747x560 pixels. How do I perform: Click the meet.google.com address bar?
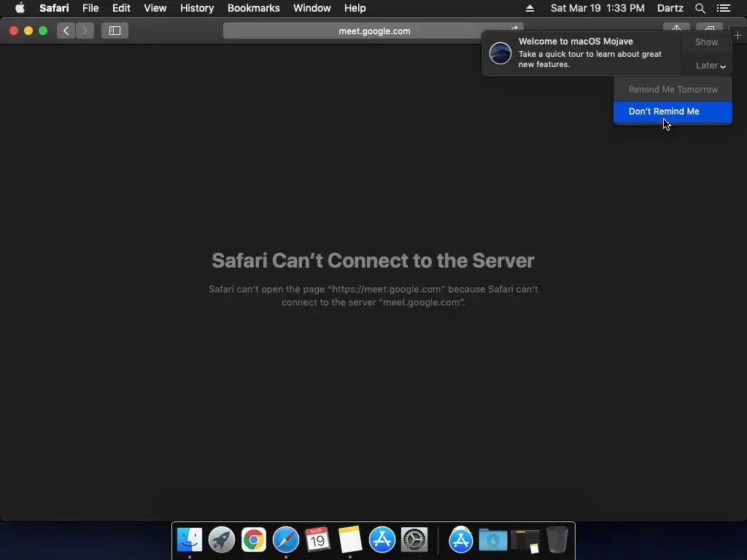(373, 31)
